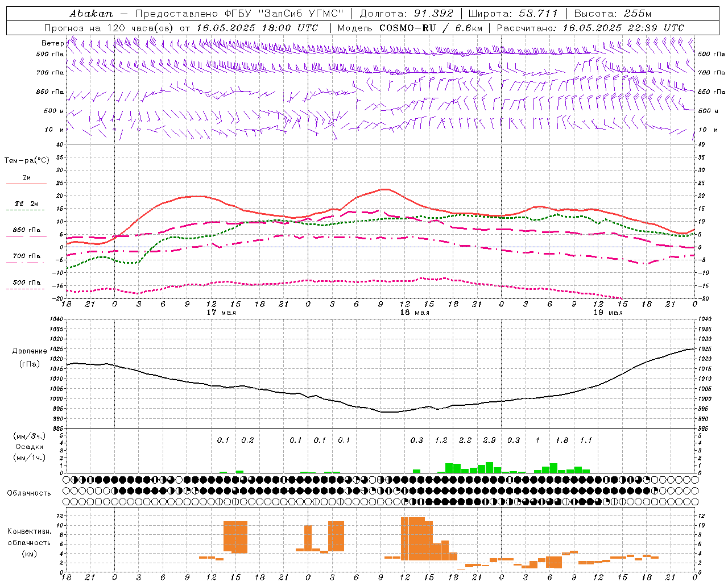Image resolution: width=728 pixels, height=582 pixels.
Task: Click the 0.2 precipitation value
Action: pyautogui.click(x=247, y=440)
